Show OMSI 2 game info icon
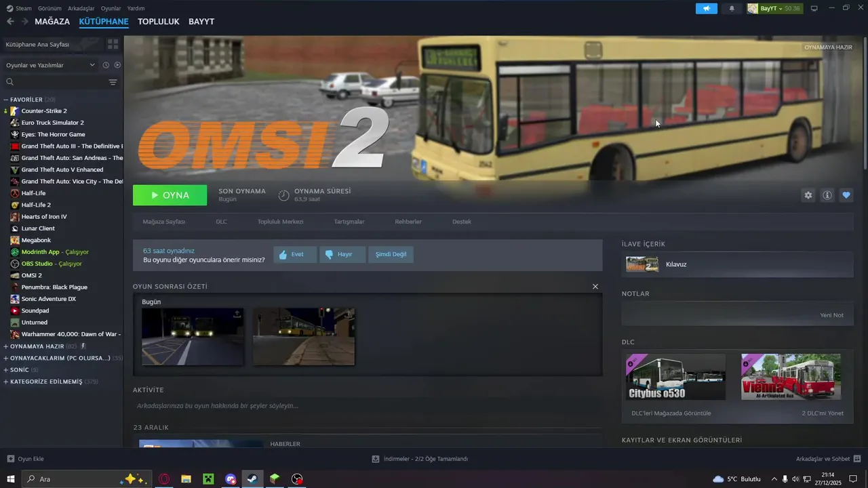This screenshot has width=868, height=488. coord(827,195)
